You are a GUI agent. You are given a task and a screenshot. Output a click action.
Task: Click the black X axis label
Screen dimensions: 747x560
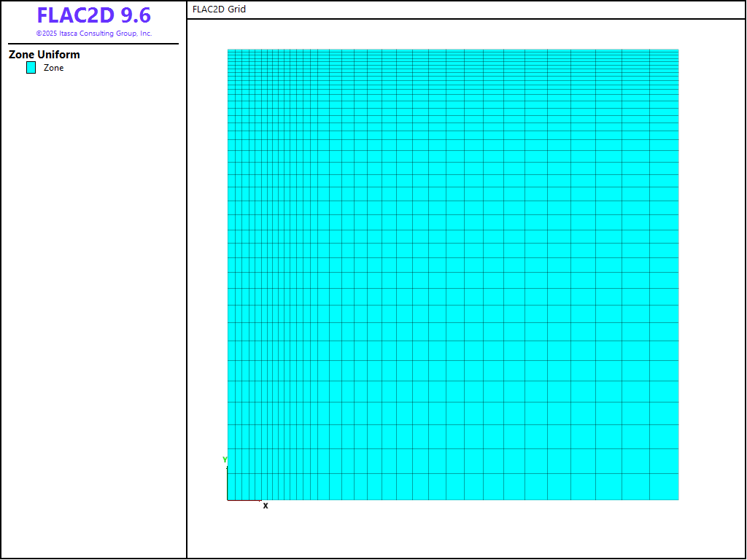[266, 505]
